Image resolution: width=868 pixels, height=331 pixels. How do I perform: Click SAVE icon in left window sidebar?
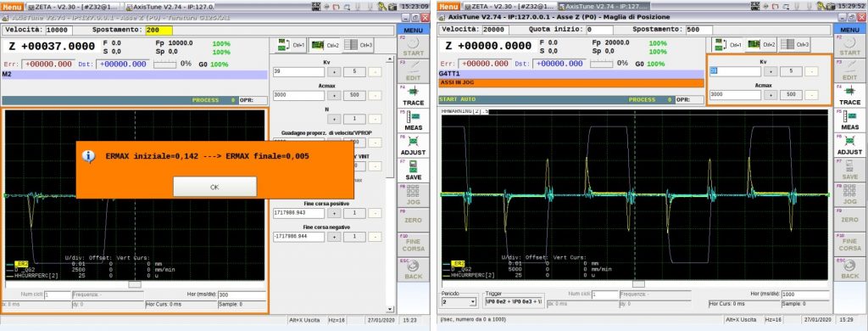(x=413, y=171)
